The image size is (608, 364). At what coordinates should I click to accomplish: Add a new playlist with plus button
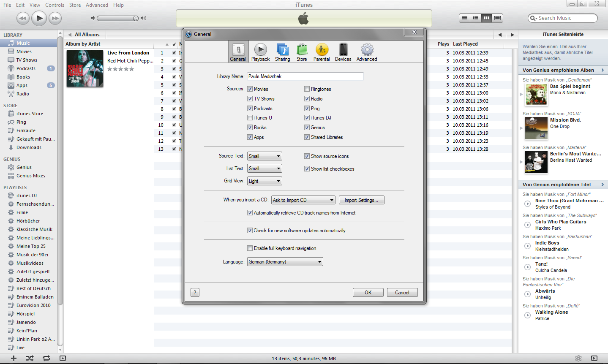(14, 358)
